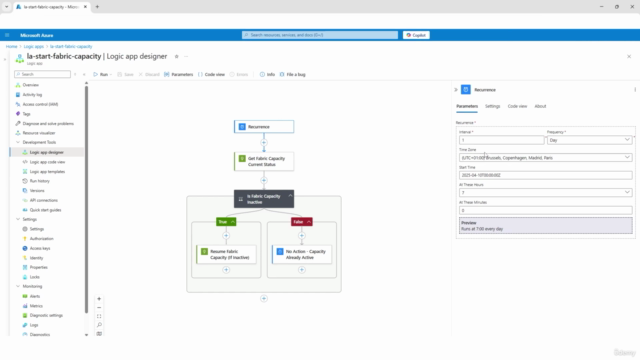Favorite the logic app with star icon
This screenshot has width=640, height=360.
tap(177, 56)
